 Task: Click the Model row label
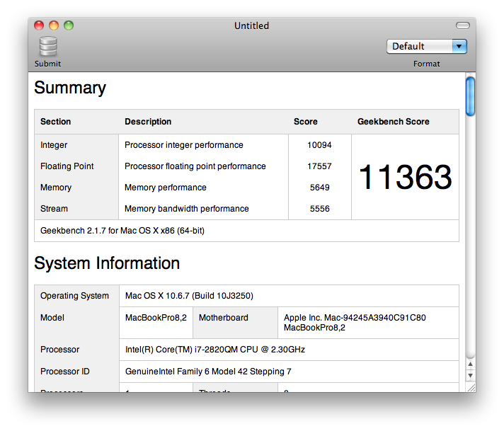pyautogui.click(x=52, y=318)
